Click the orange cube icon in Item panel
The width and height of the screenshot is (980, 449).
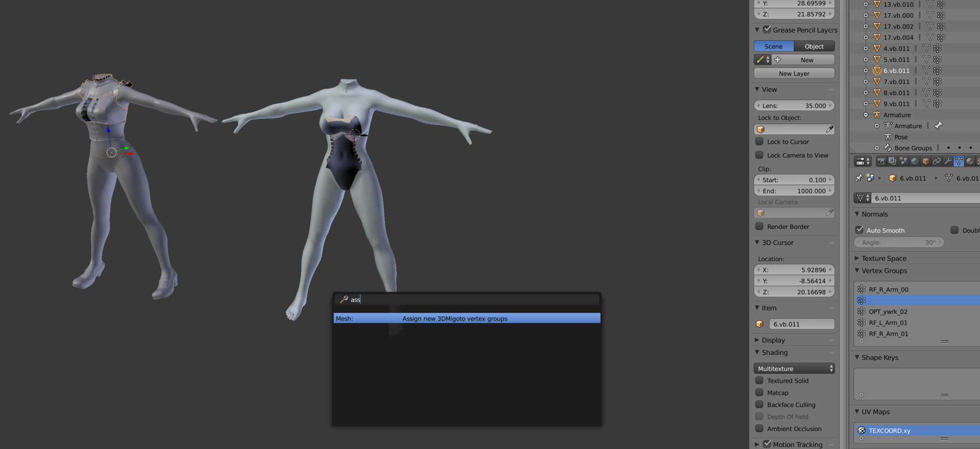click(759, 324)
